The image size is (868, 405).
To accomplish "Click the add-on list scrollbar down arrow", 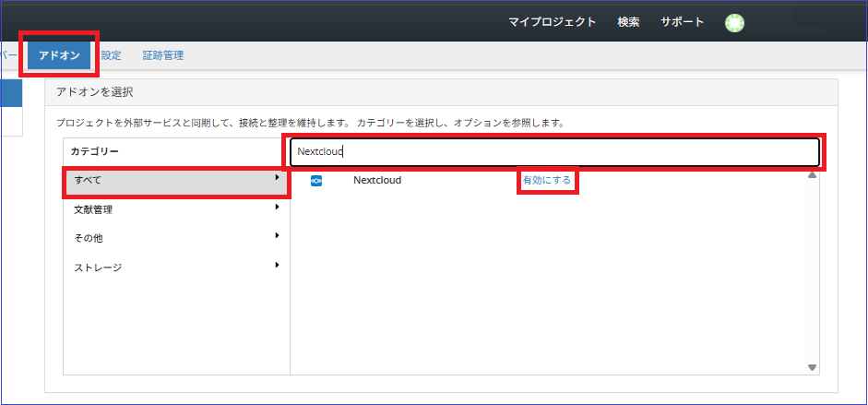I will pyautogui.click(x=812, y=367).
